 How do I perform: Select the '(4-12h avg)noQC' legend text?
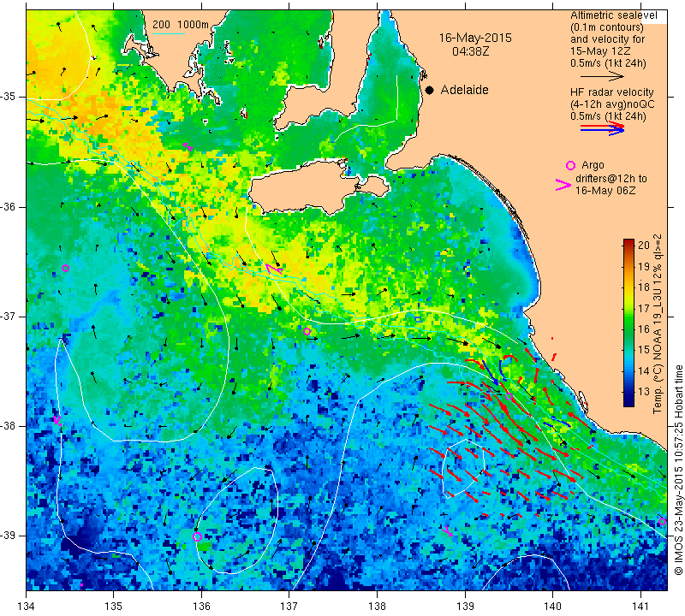612,104
